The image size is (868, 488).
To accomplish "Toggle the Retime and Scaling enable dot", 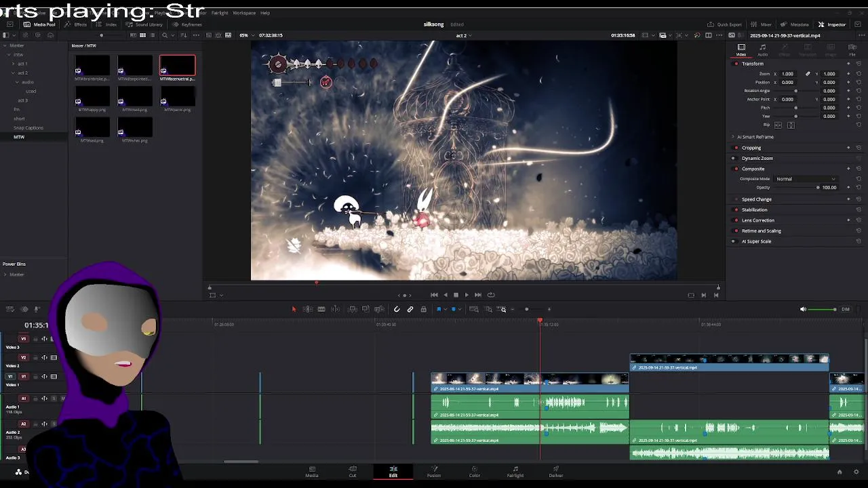I will coord(736,231).
